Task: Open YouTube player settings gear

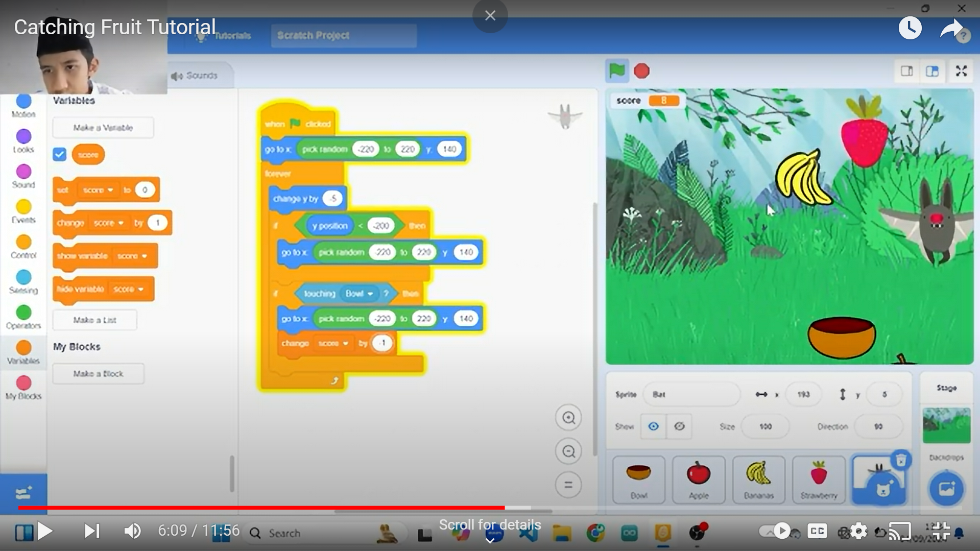Action: [x=858, y=532]
